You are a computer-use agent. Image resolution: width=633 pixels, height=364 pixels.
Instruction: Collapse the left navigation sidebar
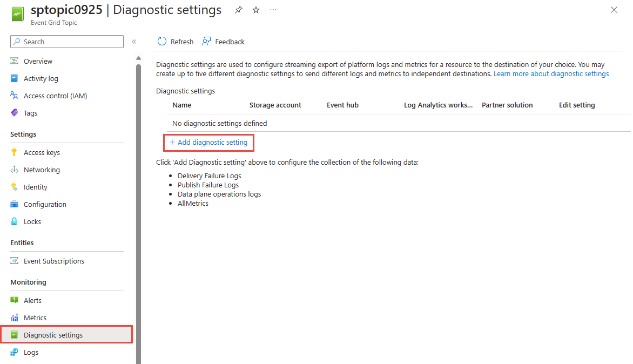click(134, 41)
